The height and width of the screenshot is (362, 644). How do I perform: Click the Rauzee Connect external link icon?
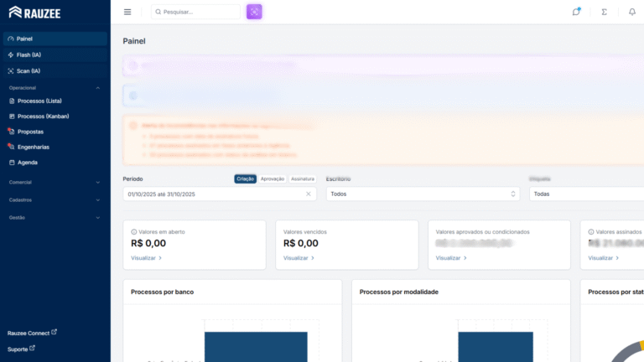click(55, 332)
